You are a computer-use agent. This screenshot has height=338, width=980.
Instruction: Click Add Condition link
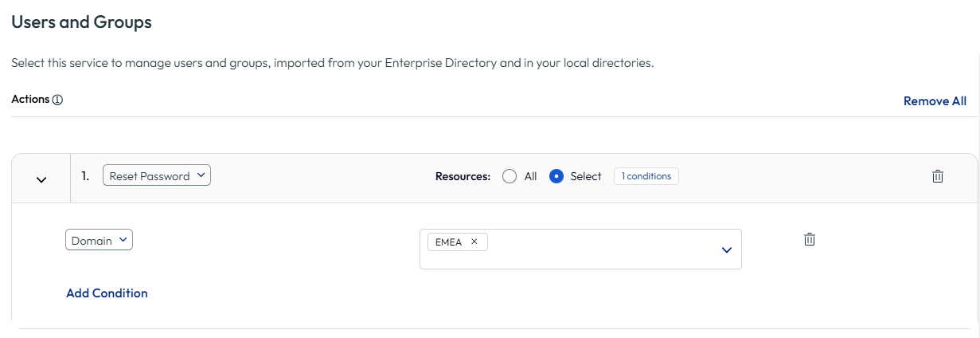tap(107, 293)
